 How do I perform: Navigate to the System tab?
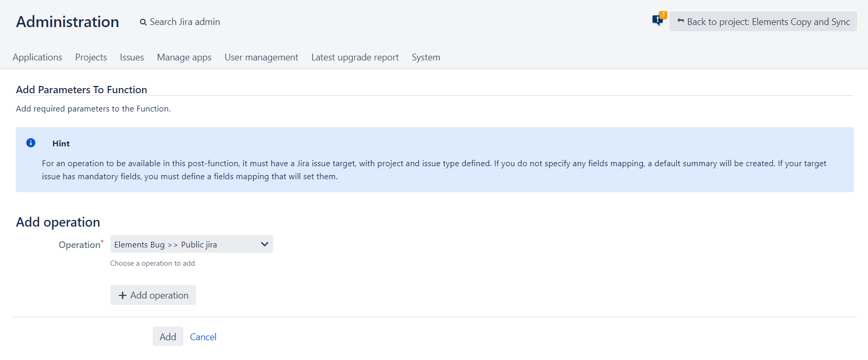point(426,57)
